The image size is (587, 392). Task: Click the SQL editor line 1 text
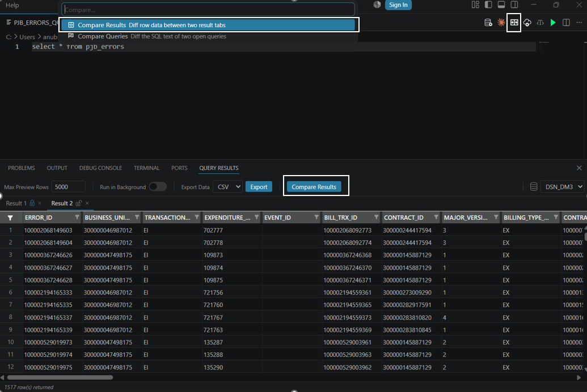coord(78,47)
